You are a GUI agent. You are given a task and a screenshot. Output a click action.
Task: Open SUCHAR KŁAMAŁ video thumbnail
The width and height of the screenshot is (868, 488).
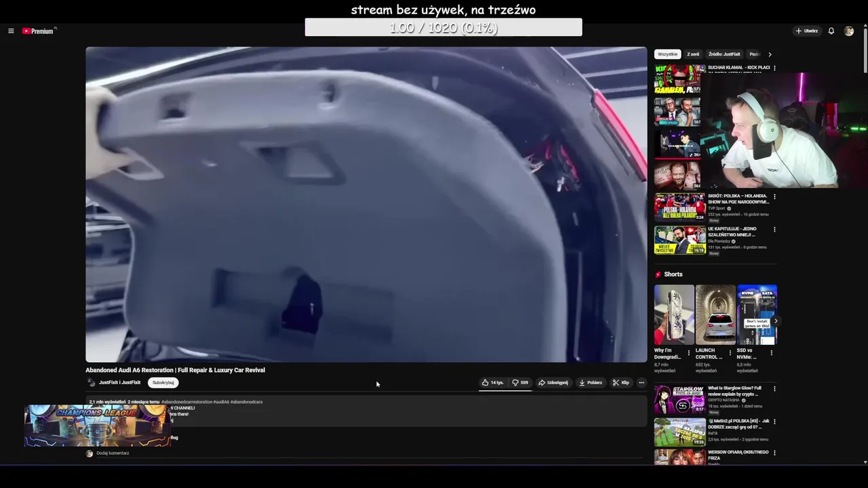click(679, 79)
